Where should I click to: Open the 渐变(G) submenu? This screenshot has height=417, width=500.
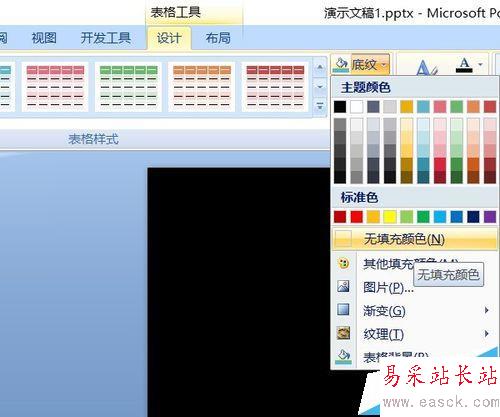415,311
